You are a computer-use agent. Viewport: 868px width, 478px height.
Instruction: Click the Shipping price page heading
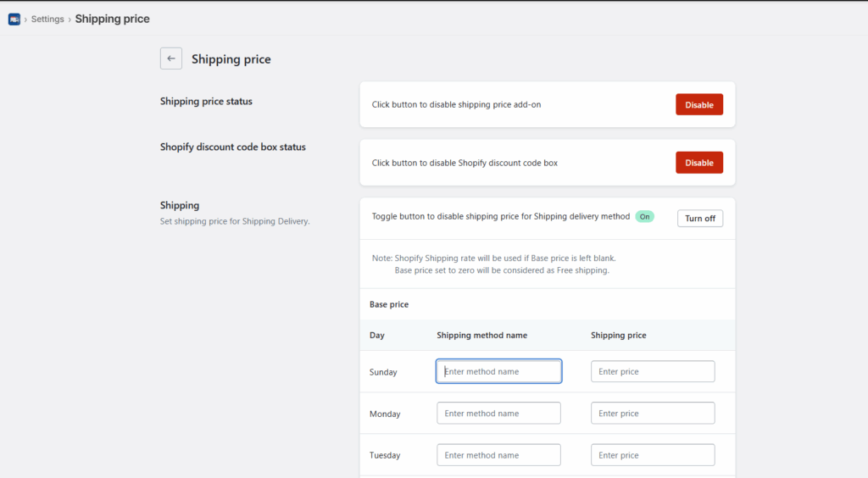[231, 59]
